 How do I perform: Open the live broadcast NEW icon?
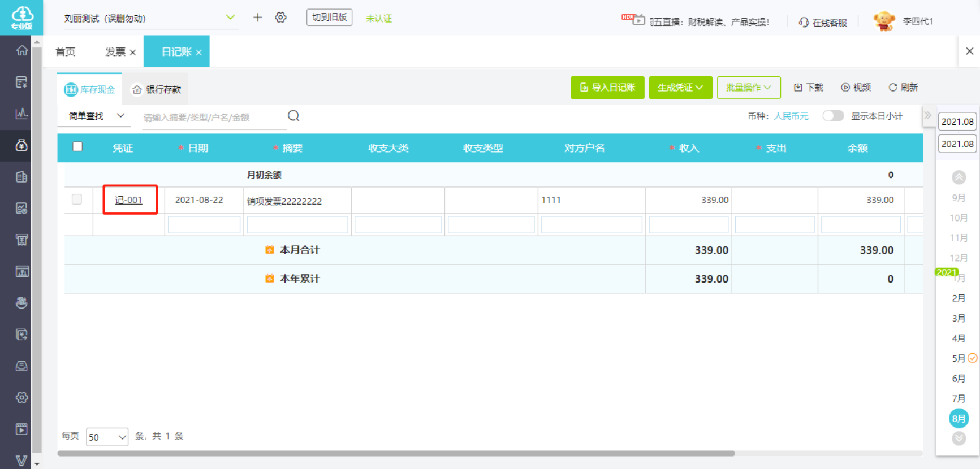click(633, 19)
